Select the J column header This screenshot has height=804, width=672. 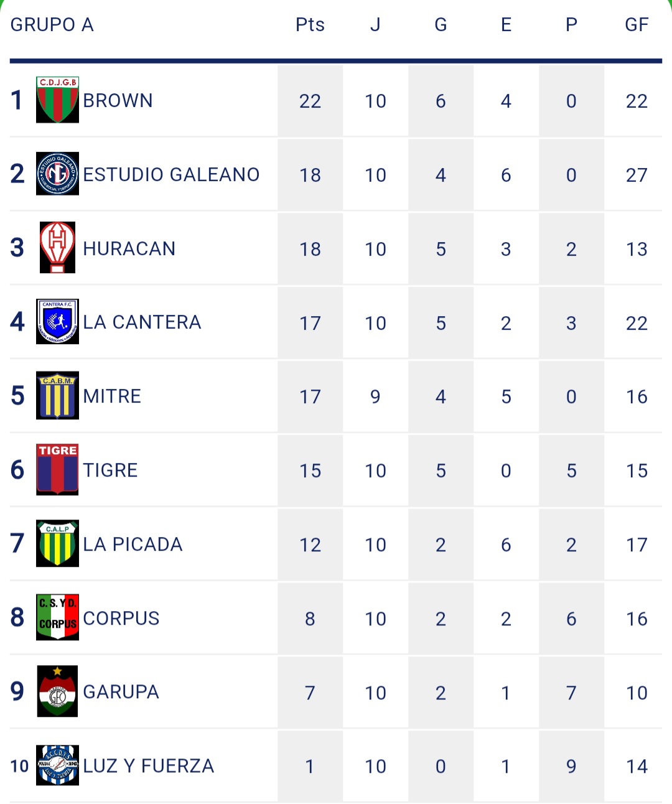(x=375, y=25)
